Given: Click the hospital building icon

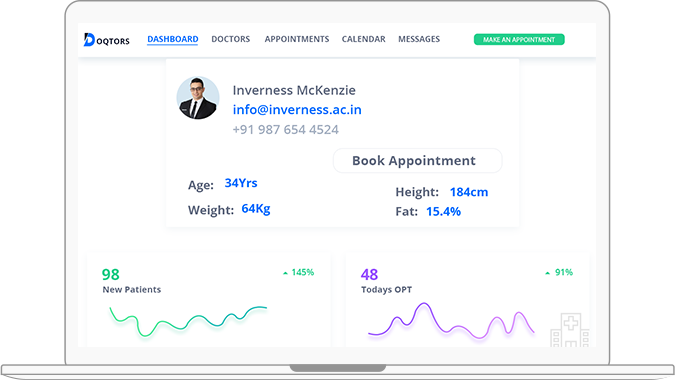Looking at the screenshot, I should (x=570, y=330).
